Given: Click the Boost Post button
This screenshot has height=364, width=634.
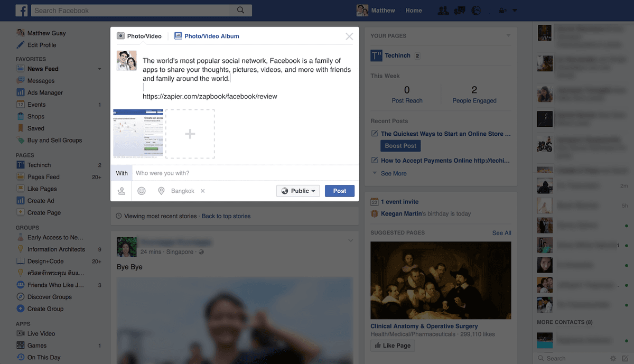Looking at the screenshot, I should click(400, 146).
